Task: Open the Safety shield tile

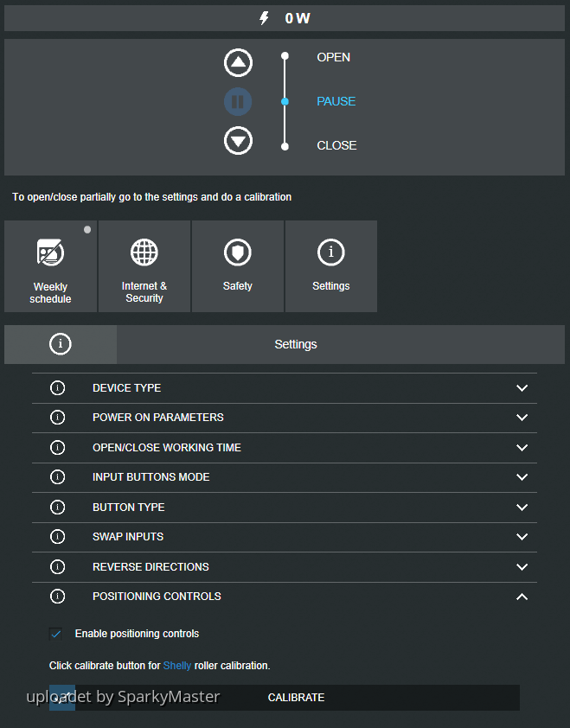Action: tap(238, 266)
